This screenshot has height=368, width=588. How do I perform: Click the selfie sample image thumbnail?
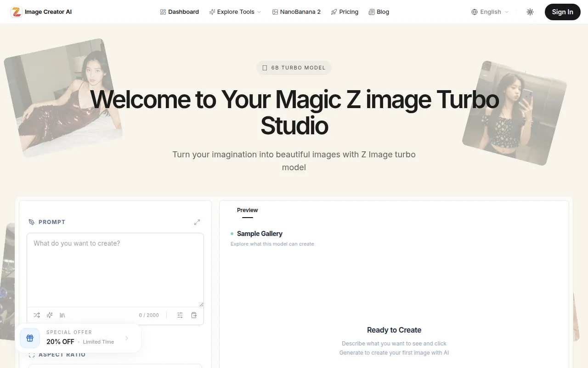pos(514,114)
